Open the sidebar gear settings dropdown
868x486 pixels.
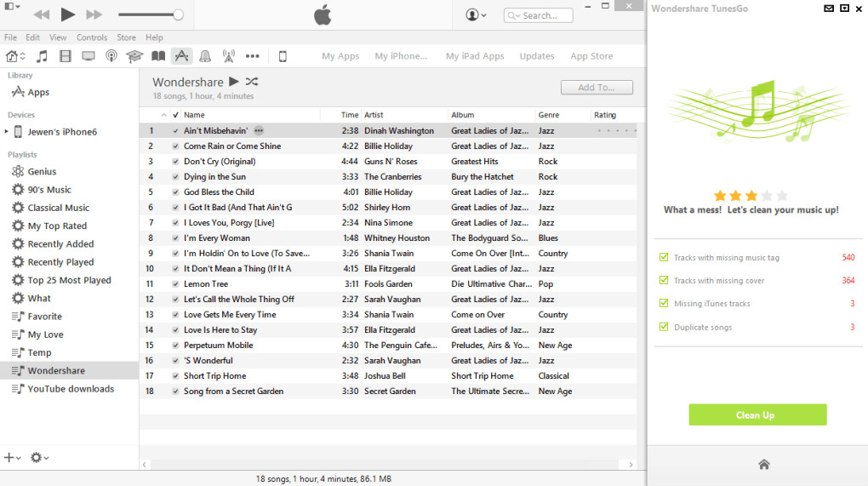coord(39,458)
